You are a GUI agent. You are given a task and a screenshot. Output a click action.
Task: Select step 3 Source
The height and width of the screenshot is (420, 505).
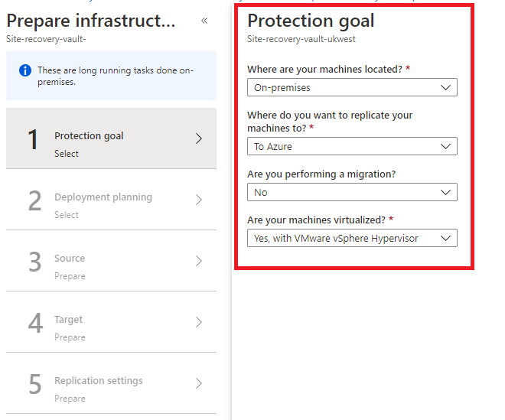(111, 261)
